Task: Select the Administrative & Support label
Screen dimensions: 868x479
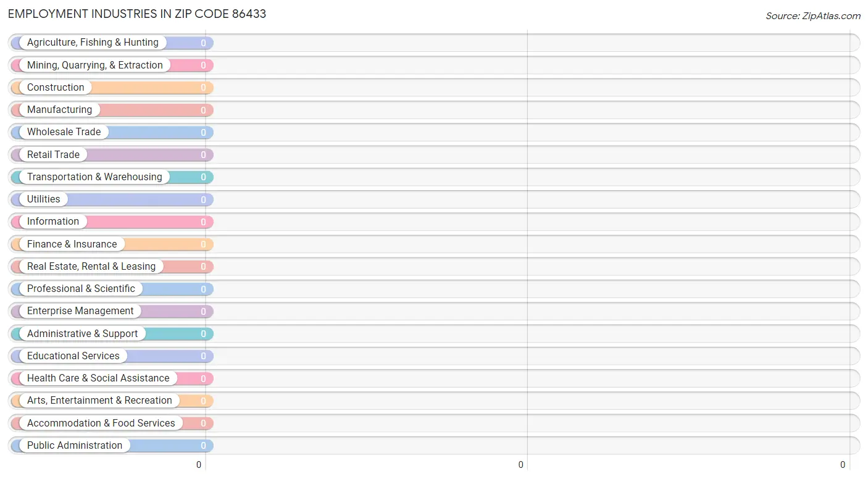Action: coord(82,333)
